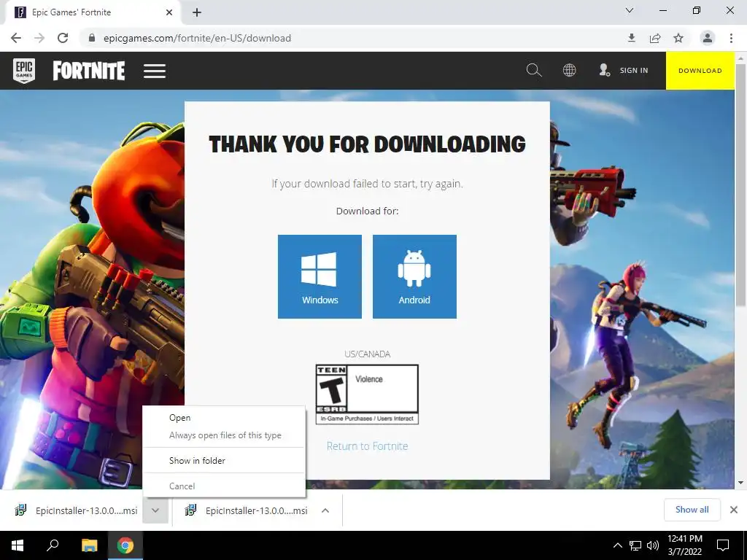Click the first EpicInstaller-13.0.0 download item
The image size is (747, 560).
[76, 510]
